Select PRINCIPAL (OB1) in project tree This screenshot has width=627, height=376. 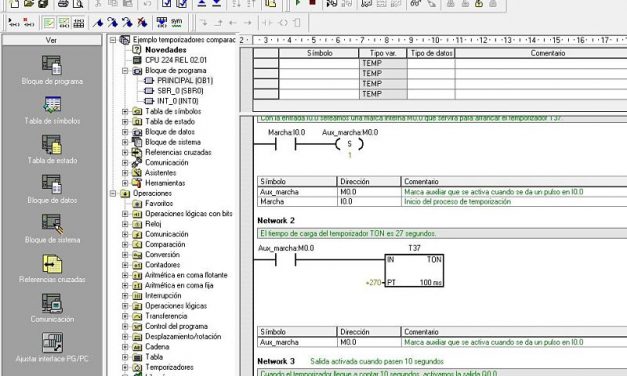(x=185, y=80)
